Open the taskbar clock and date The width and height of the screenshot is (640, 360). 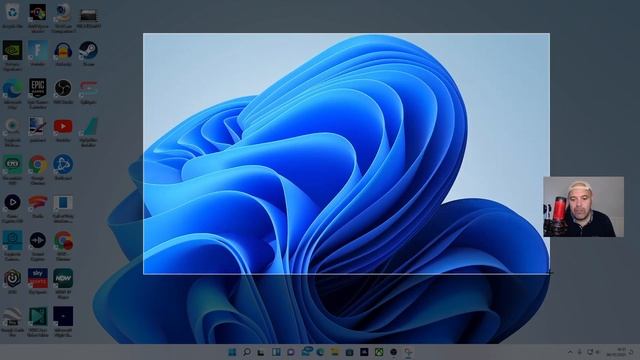pyautogui.click(x=616, y=352)
